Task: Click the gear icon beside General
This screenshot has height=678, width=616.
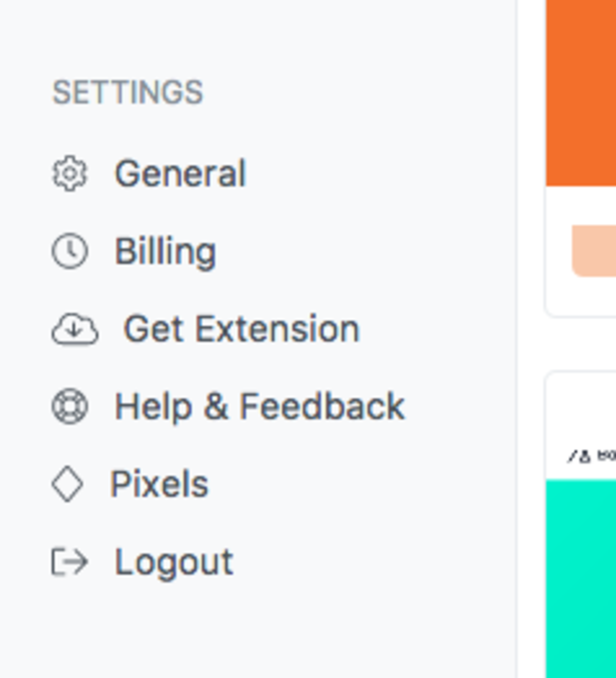Action: [70, 173]
